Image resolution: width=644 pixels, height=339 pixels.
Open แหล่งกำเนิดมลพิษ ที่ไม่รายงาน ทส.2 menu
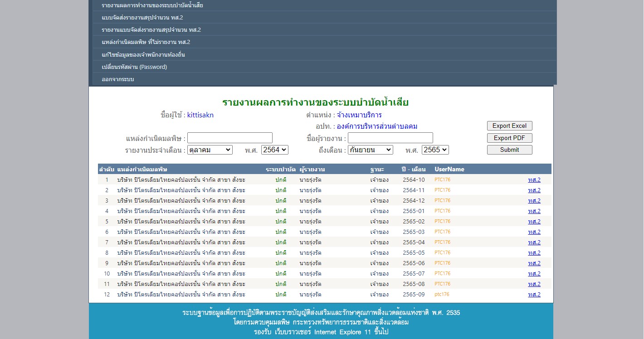pos(324,42)
